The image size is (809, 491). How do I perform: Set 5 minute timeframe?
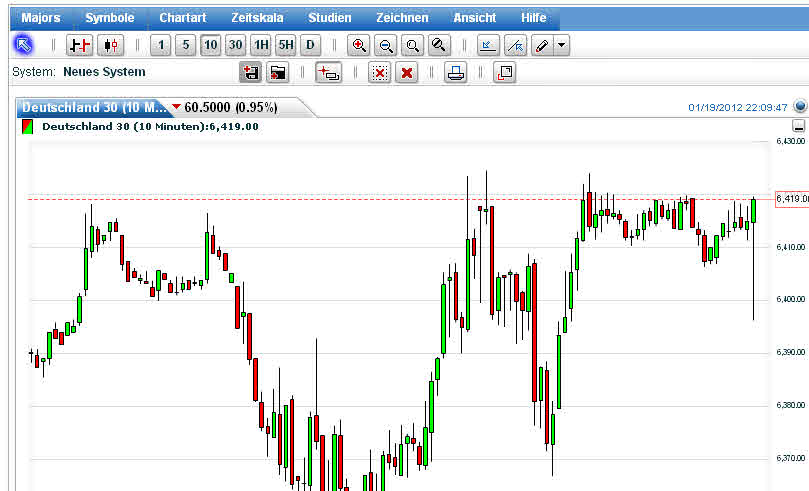coord(185,45)
